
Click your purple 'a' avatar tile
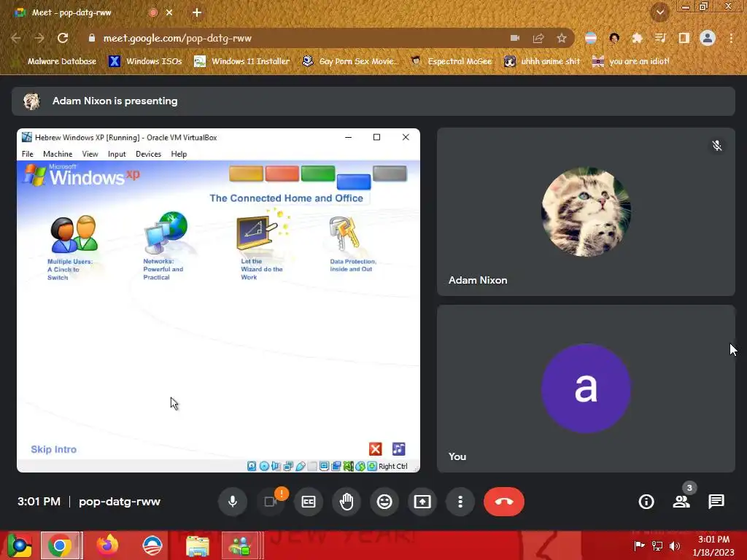(x=586, y=389)
